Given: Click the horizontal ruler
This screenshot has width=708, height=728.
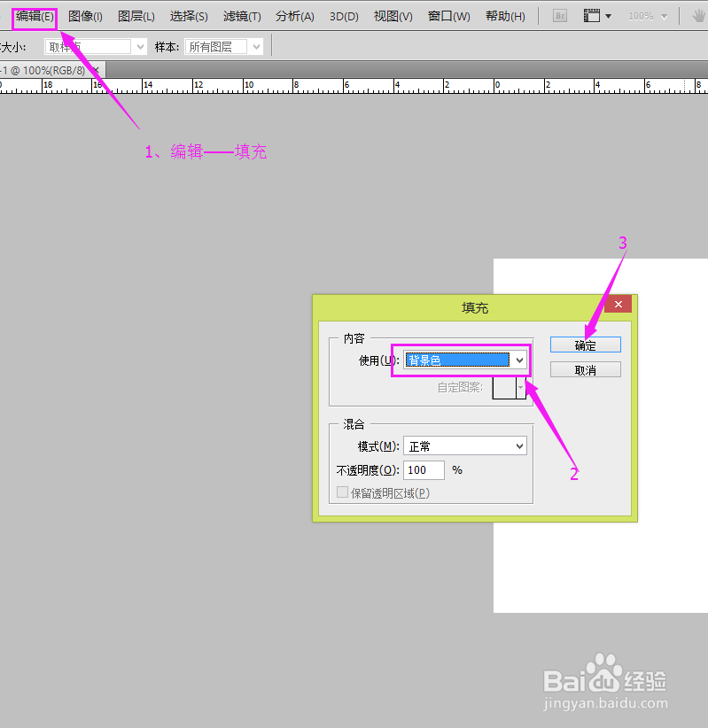Looking at the screenshot, I should point(354,86).
